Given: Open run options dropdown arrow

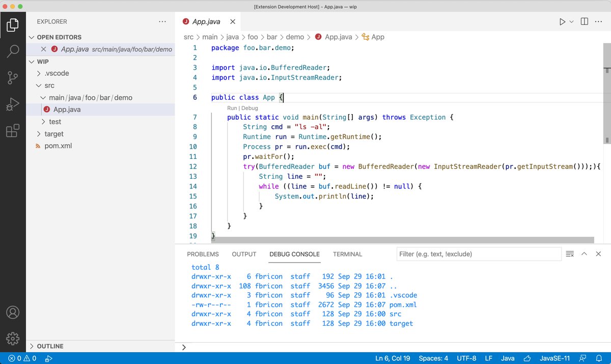Looking at the screenshot, I should click(x=571, y=22).
